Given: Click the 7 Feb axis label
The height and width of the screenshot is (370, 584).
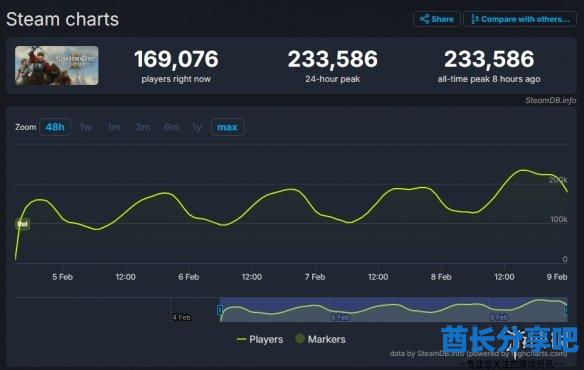Looking at the screenshot, I should pos(315,277).
